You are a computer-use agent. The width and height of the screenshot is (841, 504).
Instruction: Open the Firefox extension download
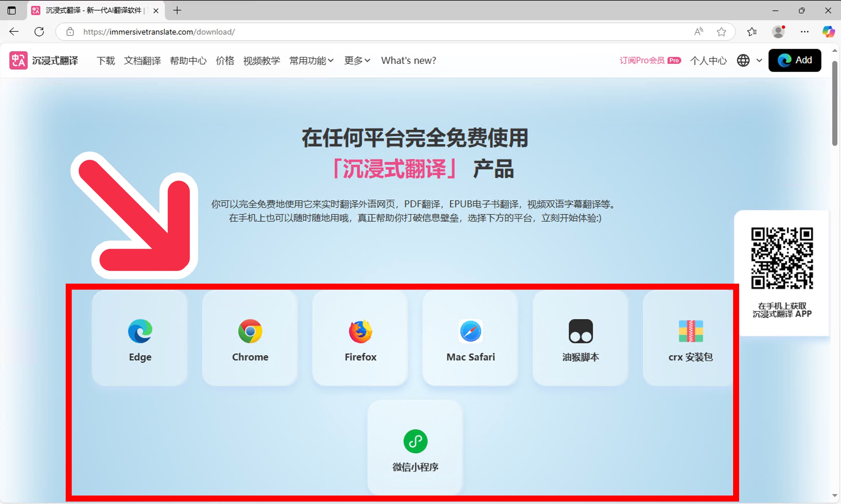tap(360, 338)
